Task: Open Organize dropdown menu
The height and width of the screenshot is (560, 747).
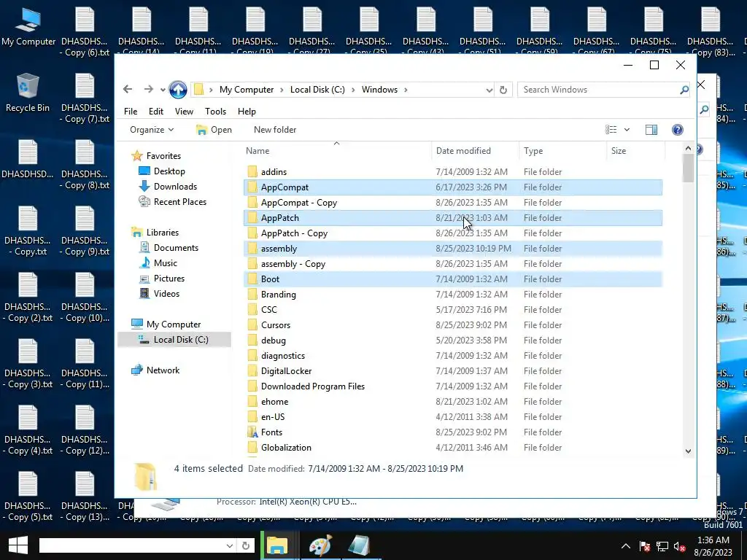Action: click(152, 130)
